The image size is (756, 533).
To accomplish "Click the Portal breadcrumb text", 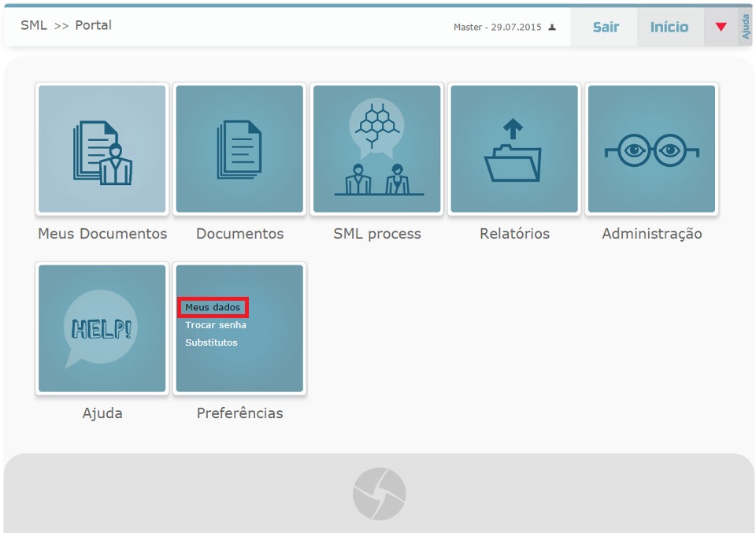I will (x=94, y=25).
